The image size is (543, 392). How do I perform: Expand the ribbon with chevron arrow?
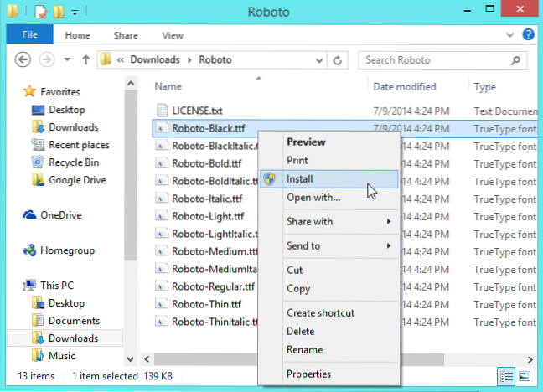click(511, 35)
